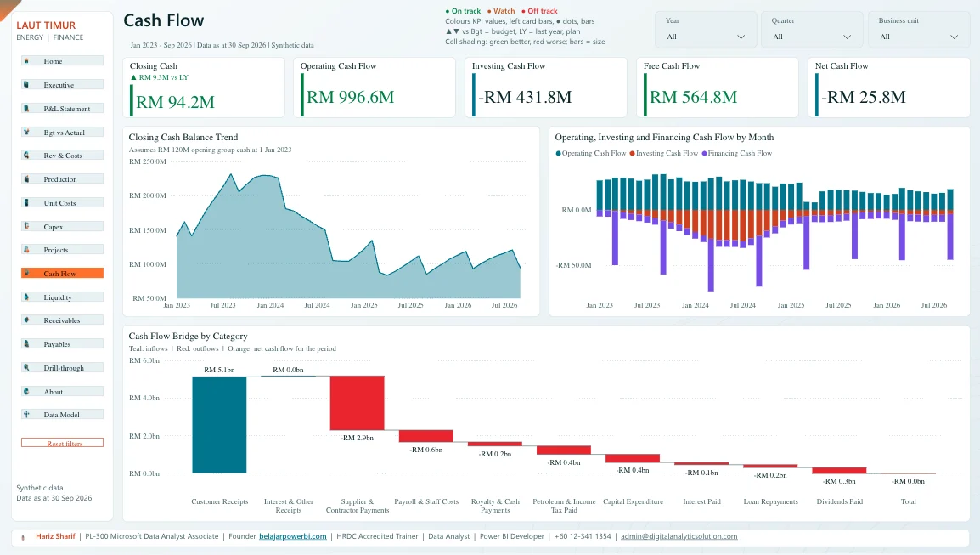Click the green On track status dot

click(x=448, y=11)
